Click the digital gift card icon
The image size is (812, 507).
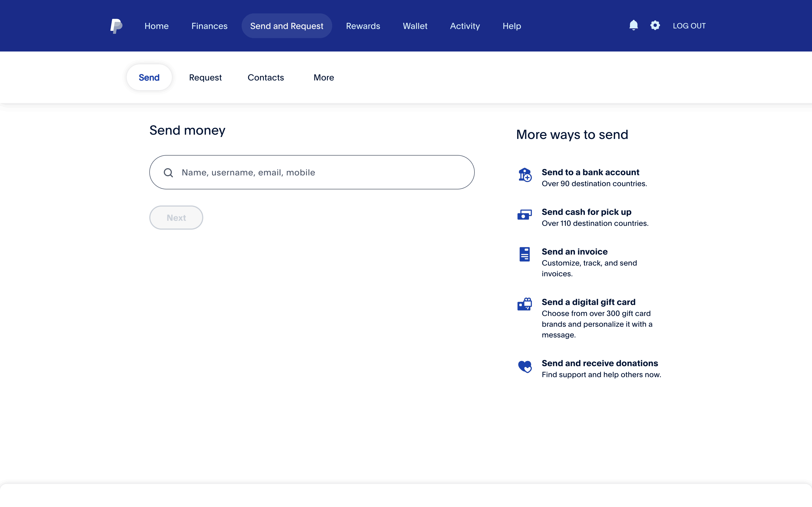click(x=524, y=304)
